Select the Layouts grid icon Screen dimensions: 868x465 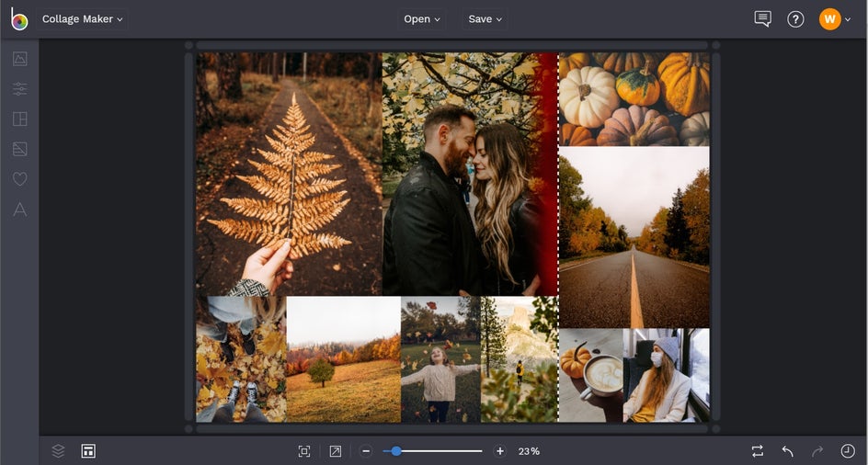point(19,119)
